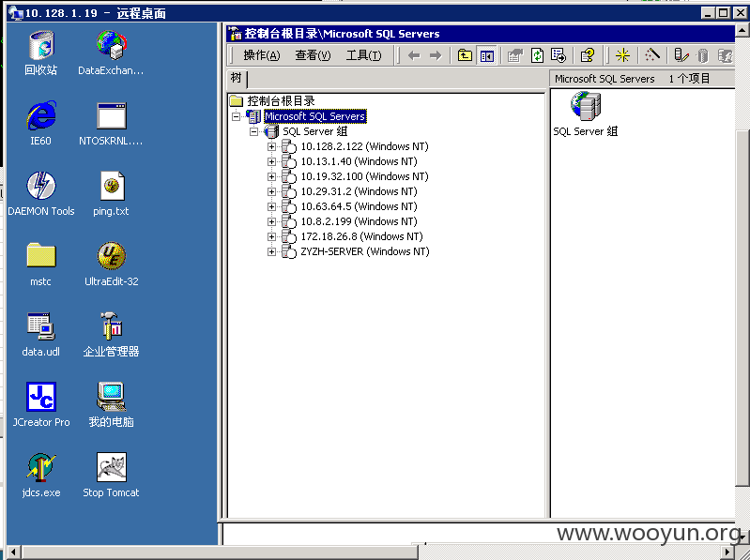Select 10.29.31.2 (Windows NT) server

359,191
